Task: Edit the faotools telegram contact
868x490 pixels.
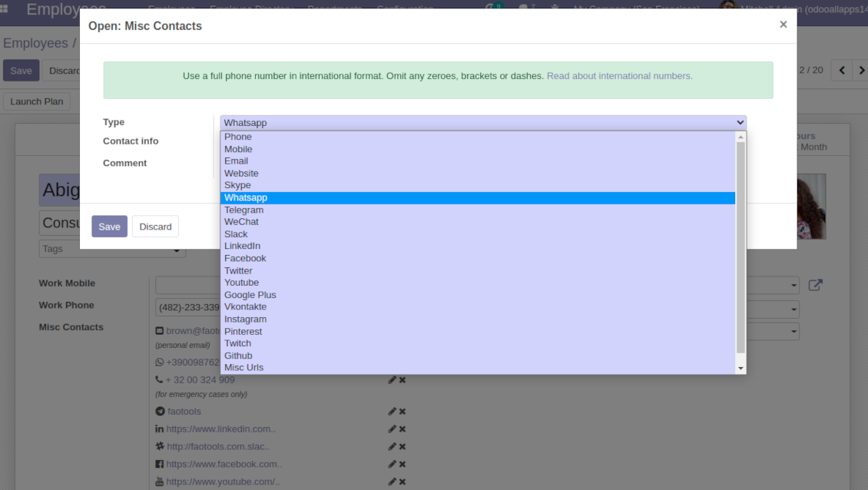Action: point(392,412)
